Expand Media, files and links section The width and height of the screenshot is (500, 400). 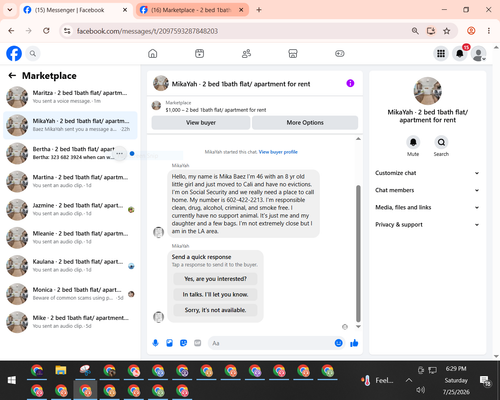(x=427, y=207)
